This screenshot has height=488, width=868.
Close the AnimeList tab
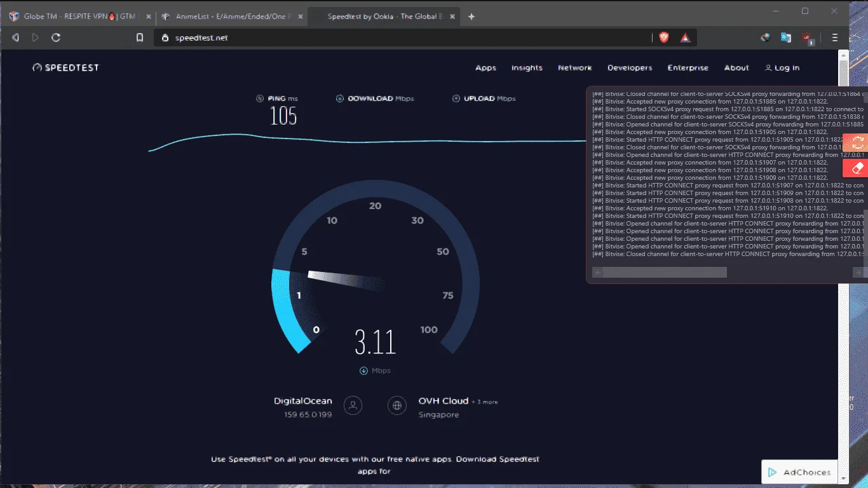click(x=300, y=17)
